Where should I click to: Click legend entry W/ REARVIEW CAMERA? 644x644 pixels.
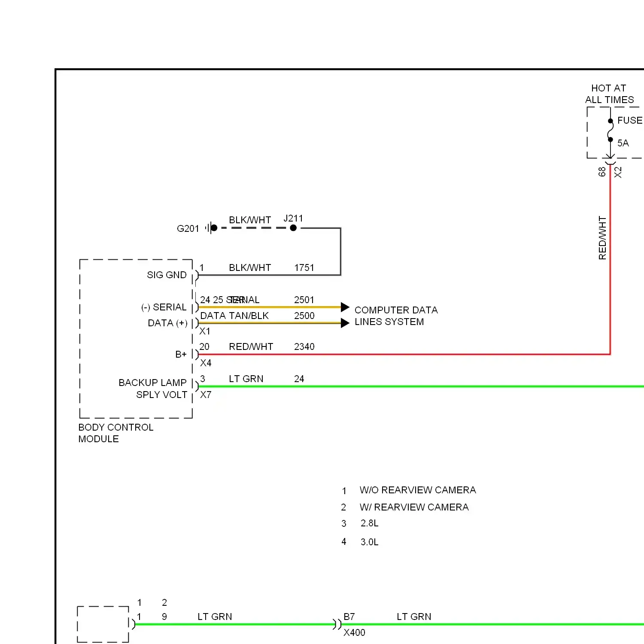point(414,507)
